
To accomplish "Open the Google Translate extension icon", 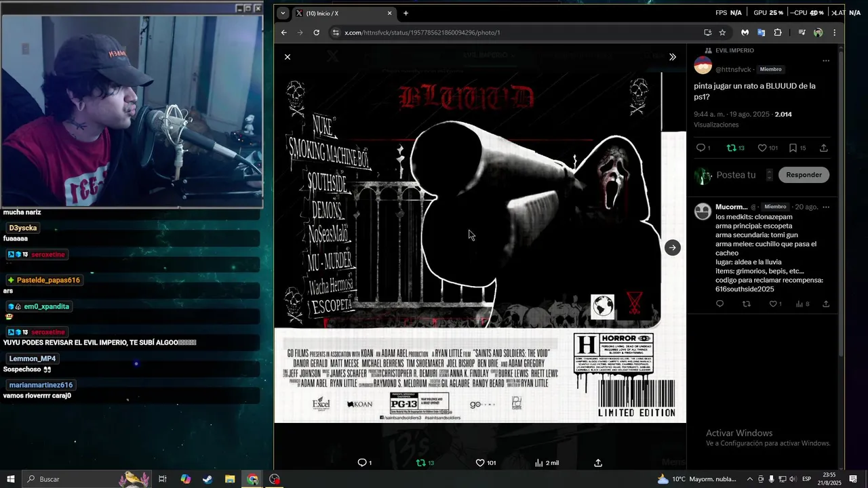I will tap(762, 33).
